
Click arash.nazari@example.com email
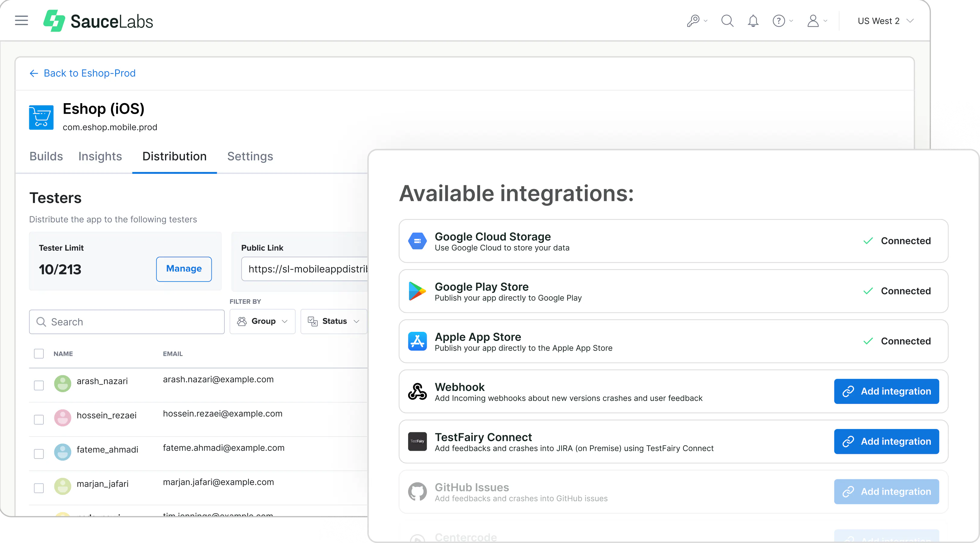click(218, 379)
